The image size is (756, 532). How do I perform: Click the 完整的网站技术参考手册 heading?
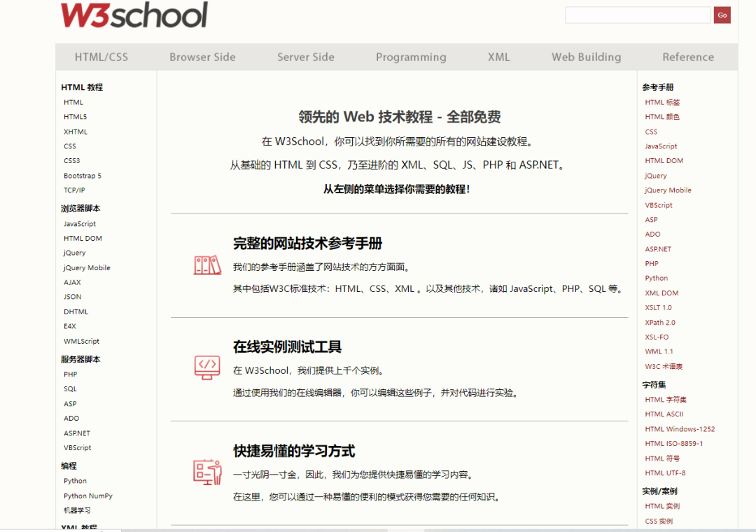coord(307,243)
